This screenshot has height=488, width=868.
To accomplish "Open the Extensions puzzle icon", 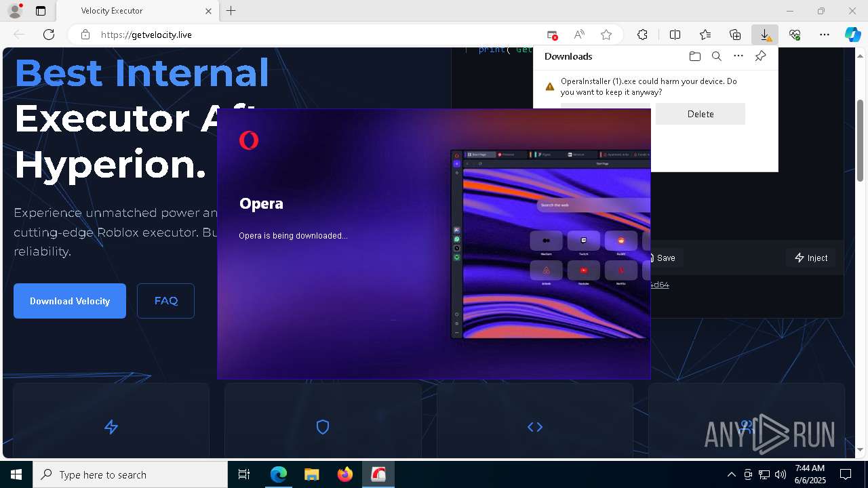I will point(642,35).
